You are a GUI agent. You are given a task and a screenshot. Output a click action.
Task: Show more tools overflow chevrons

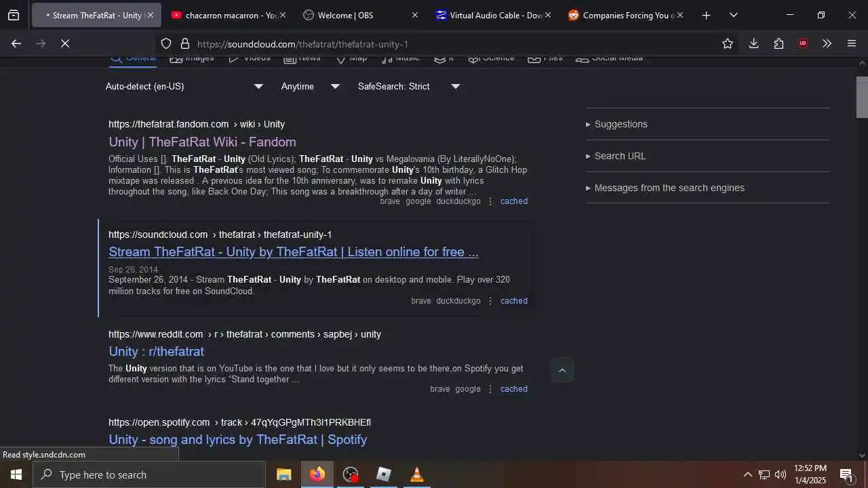(827, 43)
